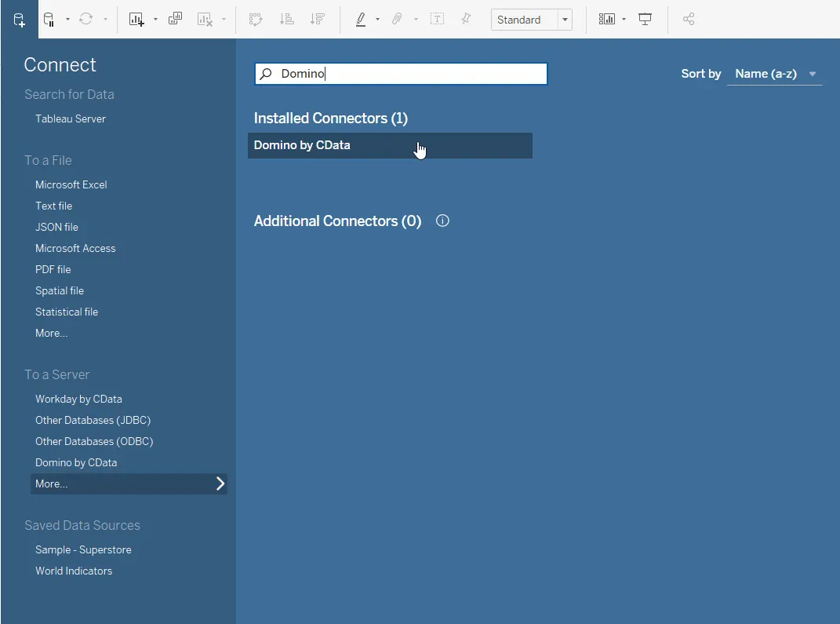Start presentation mode from toolbar
840x624 pixels.
pyautogui.click(x=645, y=20)
